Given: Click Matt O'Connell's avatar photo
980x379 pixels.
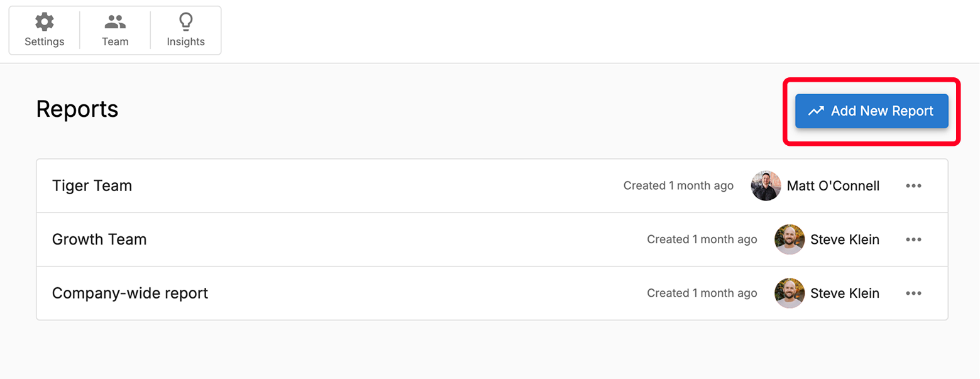Looking at the screenshot, I should (766, 186).
